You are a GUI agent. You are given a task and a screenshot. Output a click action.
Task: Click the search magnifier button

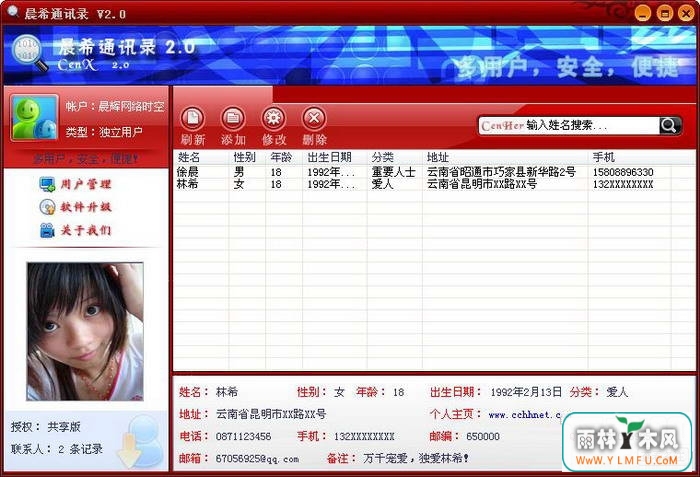click(x=669, y=126)
